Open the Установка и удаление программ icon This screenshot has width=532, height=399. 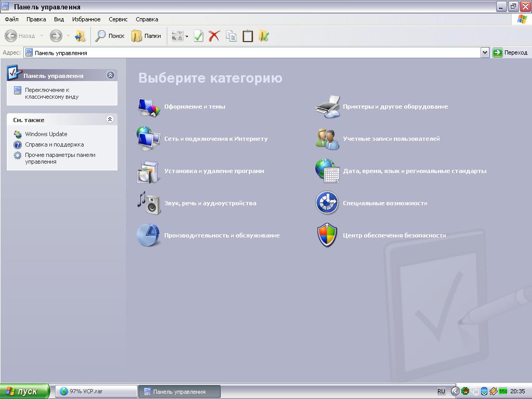(148, 171)
